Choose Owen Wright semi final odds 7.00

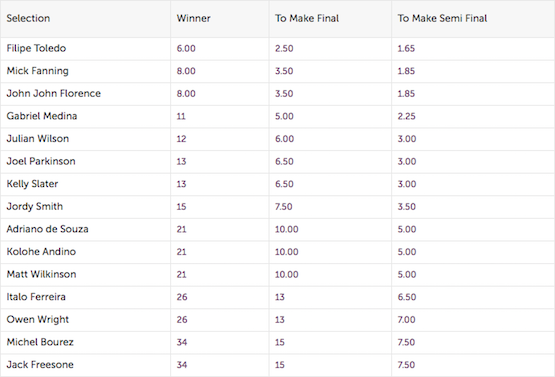[406, 320]
